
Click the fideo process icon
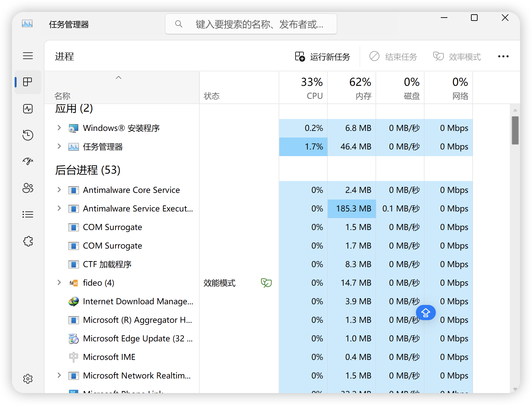coord(73,283)
